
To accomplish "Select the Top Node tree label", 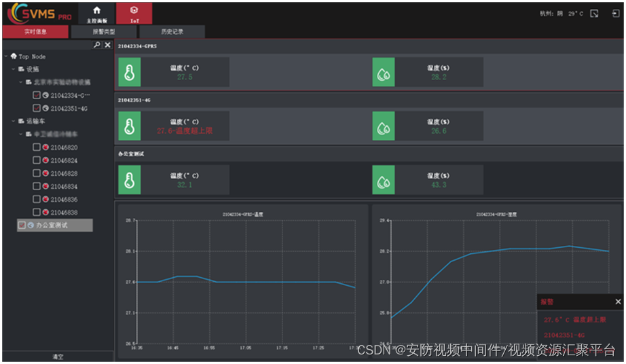I will click(x=32, y=56).
